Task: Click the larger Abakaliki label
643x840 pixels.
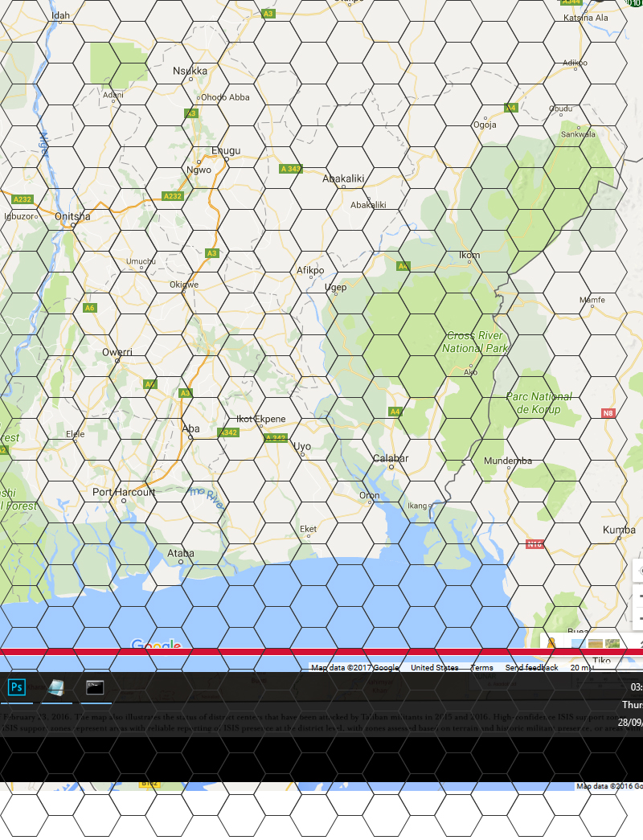Action: (343, 178)
